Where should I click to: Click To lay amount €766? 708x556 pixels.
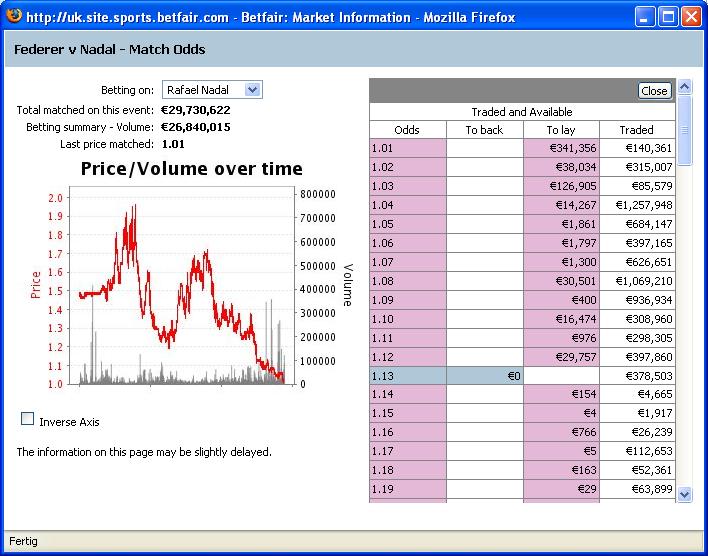click(x=561, y=432)
